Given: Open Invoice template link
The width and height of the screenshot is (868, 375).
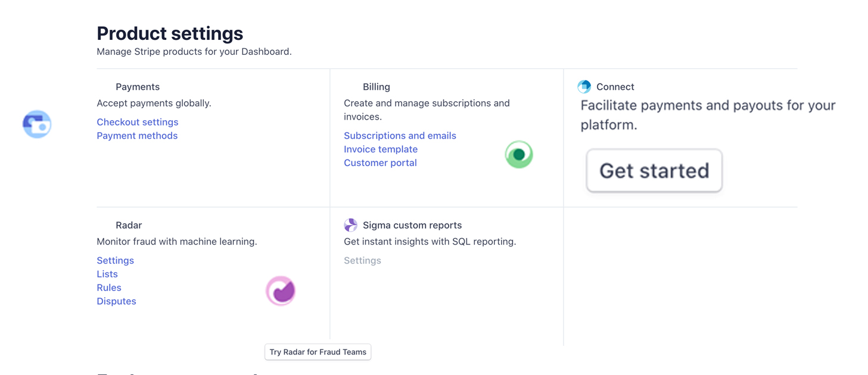Looking at the screenshot, I should (381, 149).
